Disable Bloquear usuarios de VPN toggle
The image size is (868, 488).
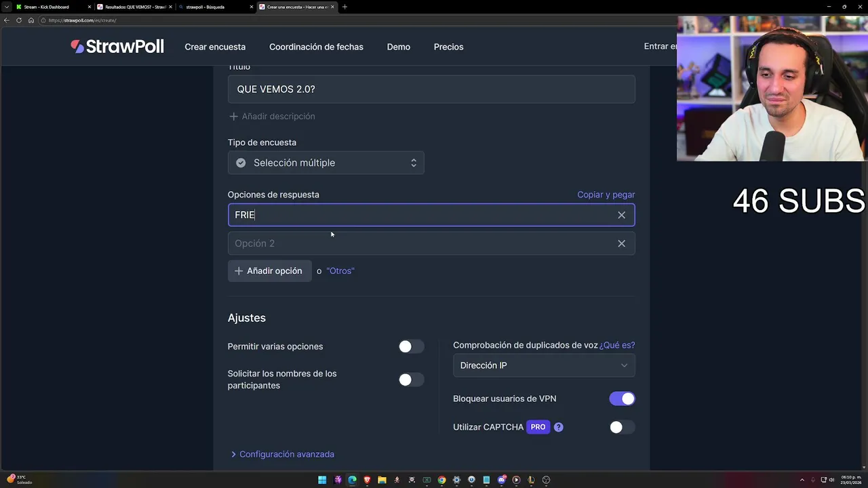tap(622, 399)
